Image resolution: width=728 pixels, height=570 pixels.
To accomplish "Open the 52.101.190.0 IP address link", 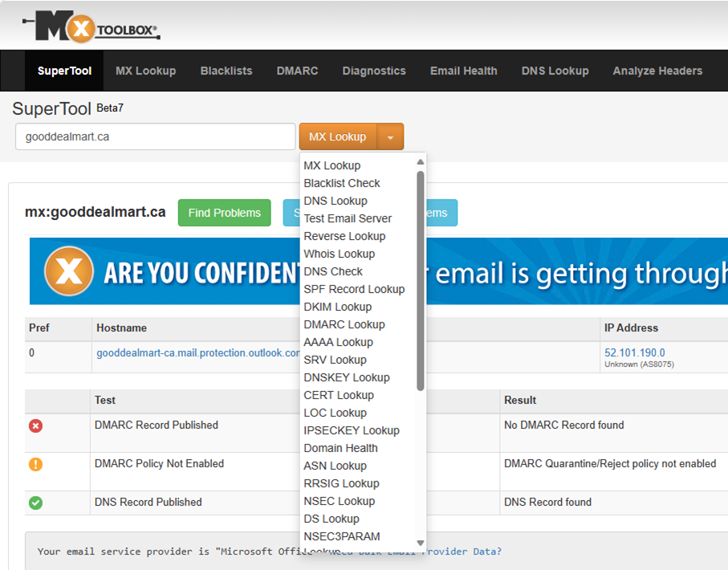I will (634, 353).
